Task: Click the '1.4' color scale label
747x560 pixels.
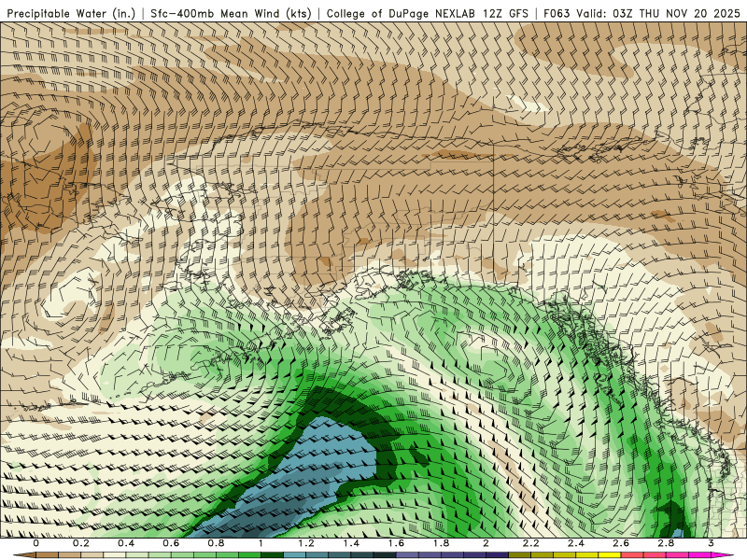Action: 351,543
